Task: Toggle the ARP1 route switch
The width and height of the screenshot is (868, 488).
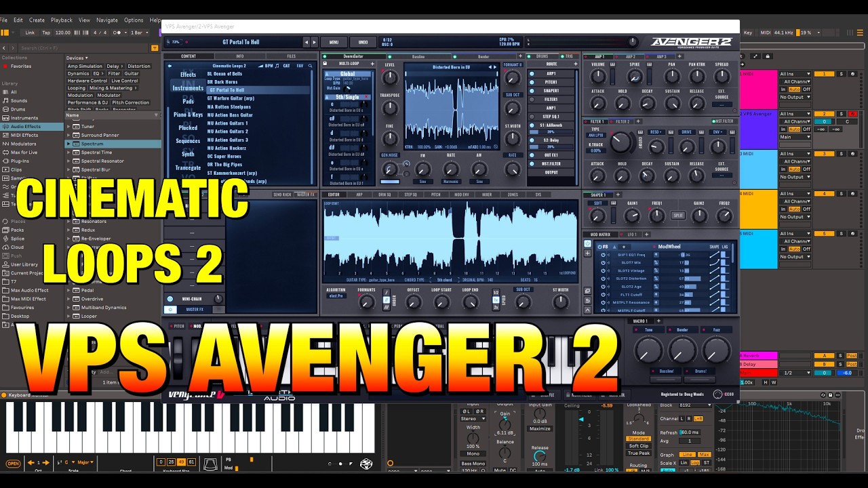Action: 532,74
